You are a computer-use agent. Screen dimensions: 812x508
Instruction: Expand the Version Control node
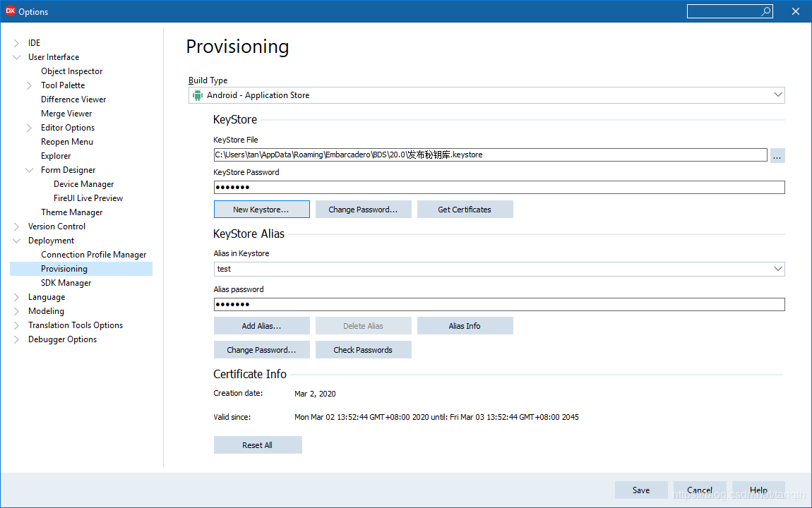(x=16, y=226)
